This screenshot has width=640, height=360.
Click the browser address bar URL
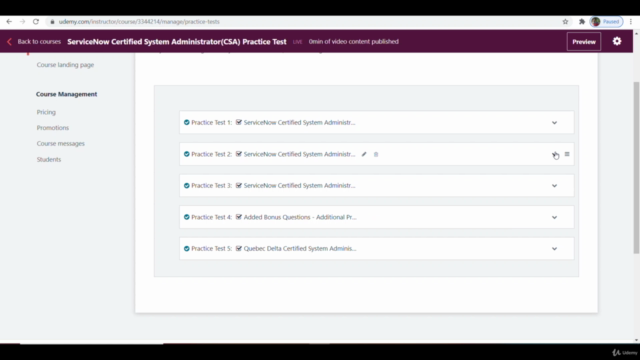[x=139, y=22]
